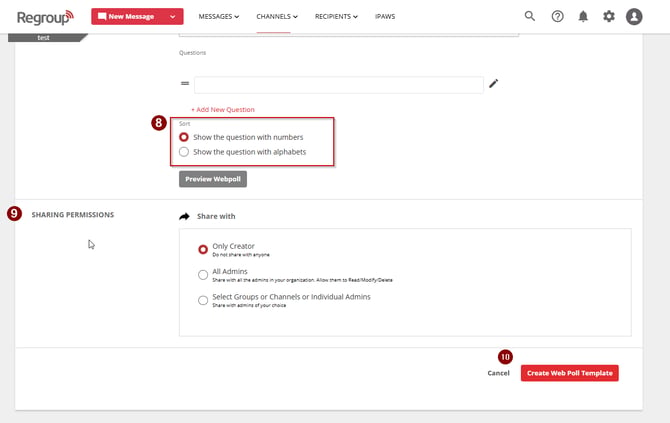The image size is (670, 423).
Task: Click the chat icon in New Message button
Action: pyautogui.click(x=102, y=16)
